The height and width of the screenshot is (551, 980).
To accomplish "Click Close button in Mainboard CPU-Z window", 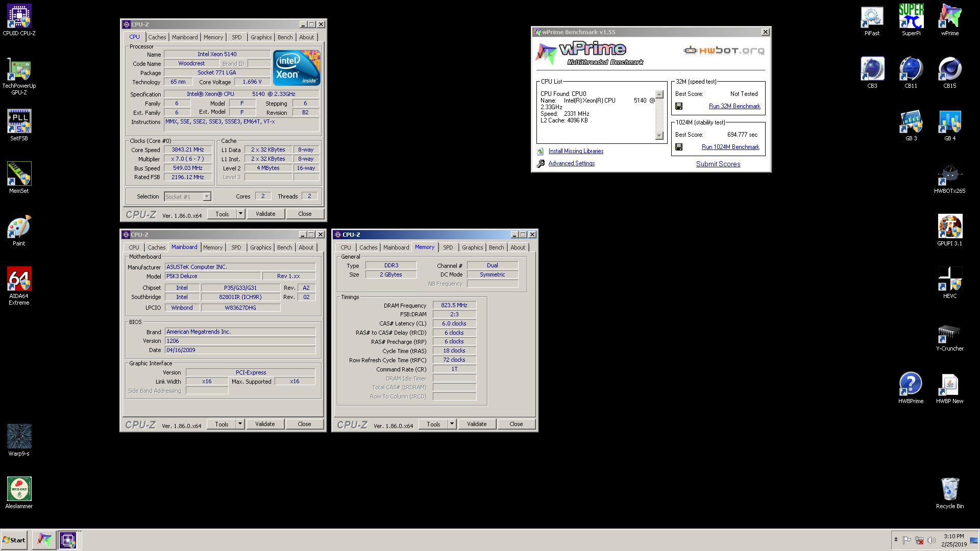I will tap(305, 424).
